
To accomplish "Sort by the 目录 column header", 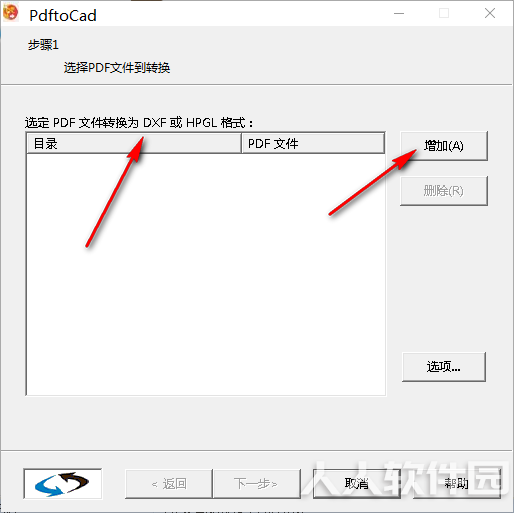I will click(x=134, y=144).
